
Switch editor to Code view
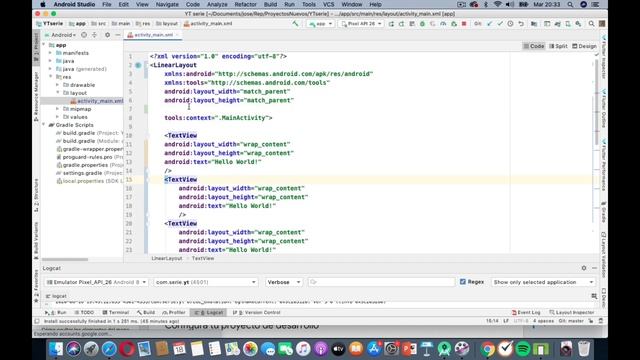tap(533, 46)
